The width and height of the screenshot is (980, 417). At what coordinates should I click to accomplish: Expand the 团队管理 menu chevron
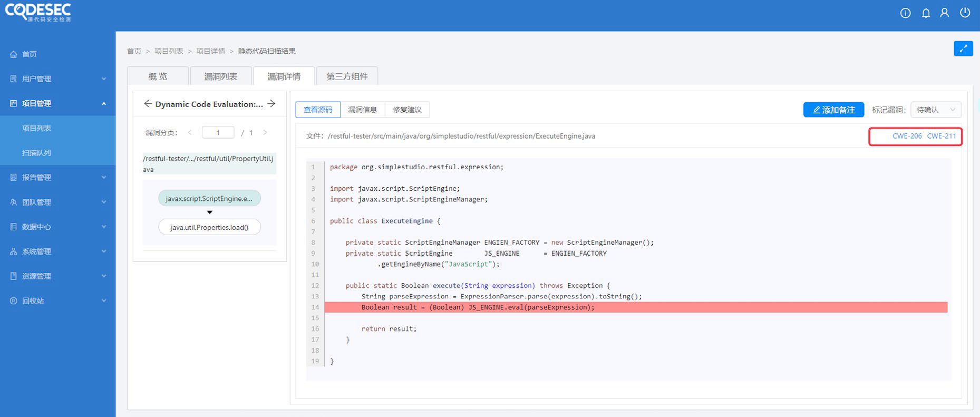click(104, 202)
